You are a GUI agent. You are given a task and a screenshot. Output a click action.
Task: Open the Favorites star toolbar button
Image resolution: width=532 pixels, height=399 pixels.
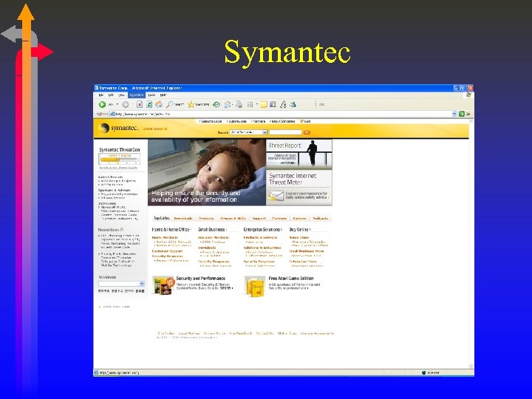[199, 104]
